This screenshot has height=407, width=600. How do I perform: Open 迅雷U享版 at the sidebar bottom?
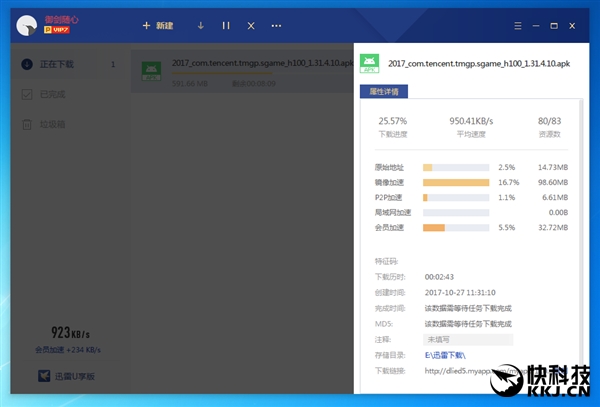[66, 376]
